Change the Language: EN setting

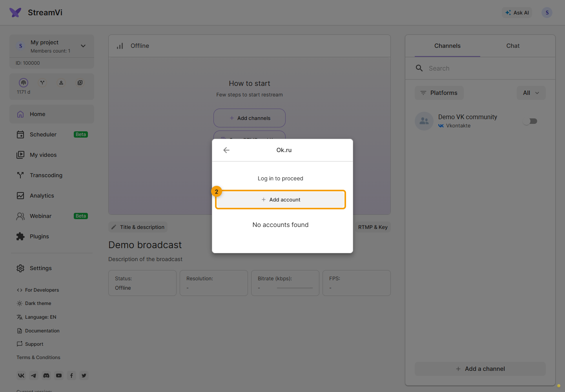pyautogui.click(x=36, y=317)
